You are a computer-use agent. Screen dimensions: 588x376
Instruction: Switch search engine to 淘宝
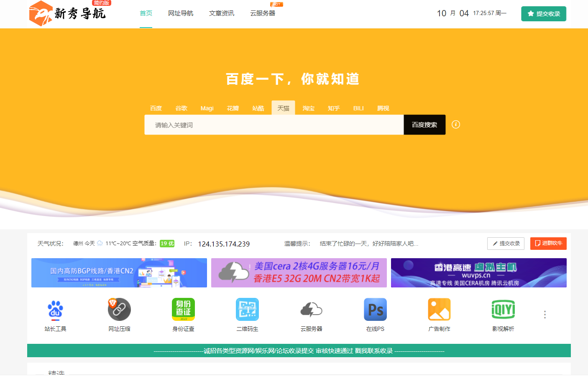pyautogui.click(x=308, y=108)
